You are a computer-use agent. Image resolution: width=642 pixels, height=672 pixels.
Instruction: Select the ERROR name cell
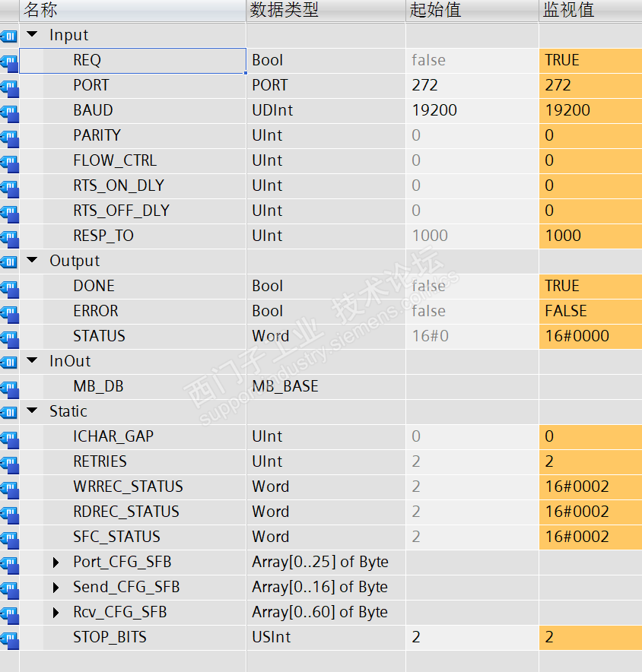[132, 311]
